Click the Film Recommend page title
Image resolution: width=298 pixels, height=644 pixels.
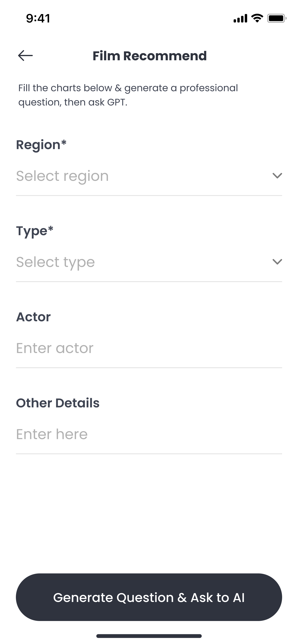(x=150, y=56)
